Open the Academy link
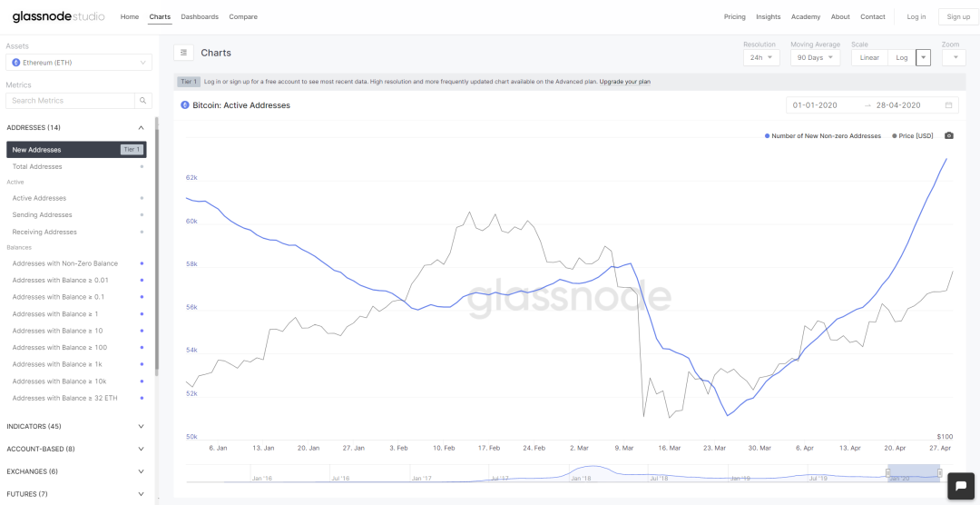 coord(806,17)
